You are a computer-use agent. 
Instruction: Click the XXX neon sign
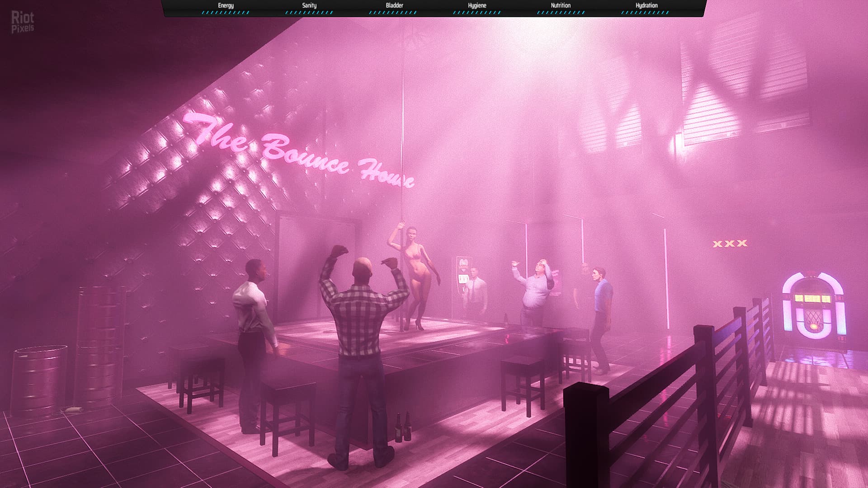point(730,244)
